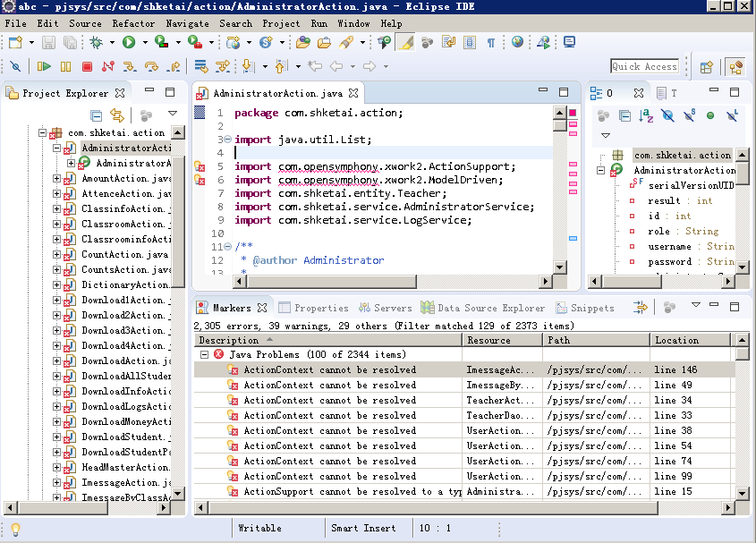Select the first ActionContext error row
This screenshot has width=756, height=543.
coord(464,369)
